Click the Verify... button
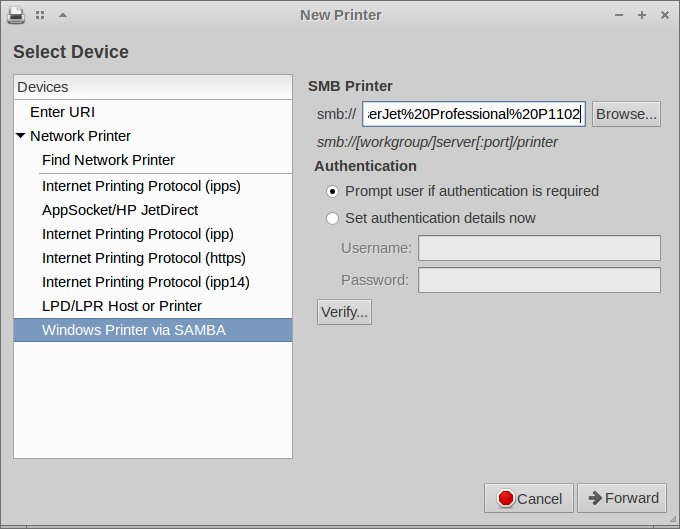Screen dimensions: 680x529 click(344, 312)
